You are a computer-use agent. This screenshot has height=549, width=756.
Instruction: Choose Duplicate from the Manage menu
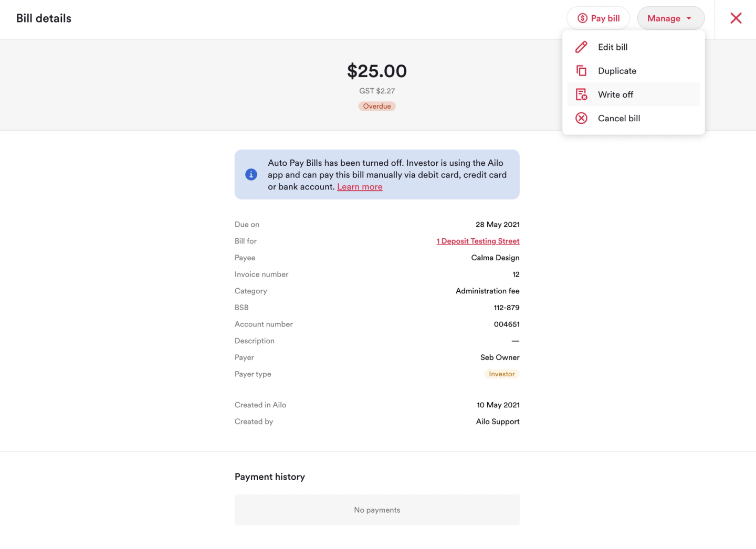617,71
